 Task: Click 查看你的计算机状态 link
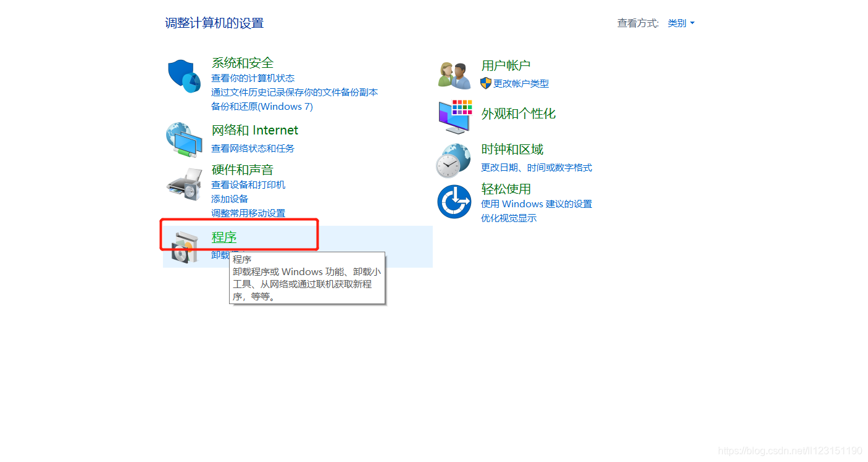pyautogui.click(x=253, y=78)
